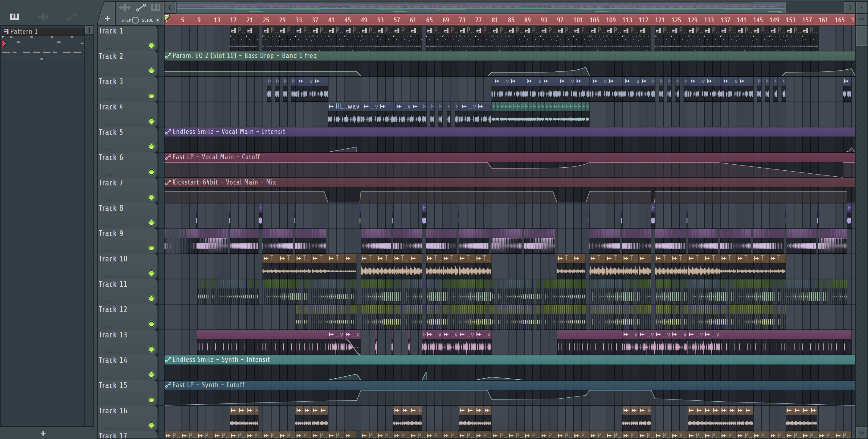Open Track 15 options via three dots
The width and height of the screenshot is (868, 439).
coord(109,402)
